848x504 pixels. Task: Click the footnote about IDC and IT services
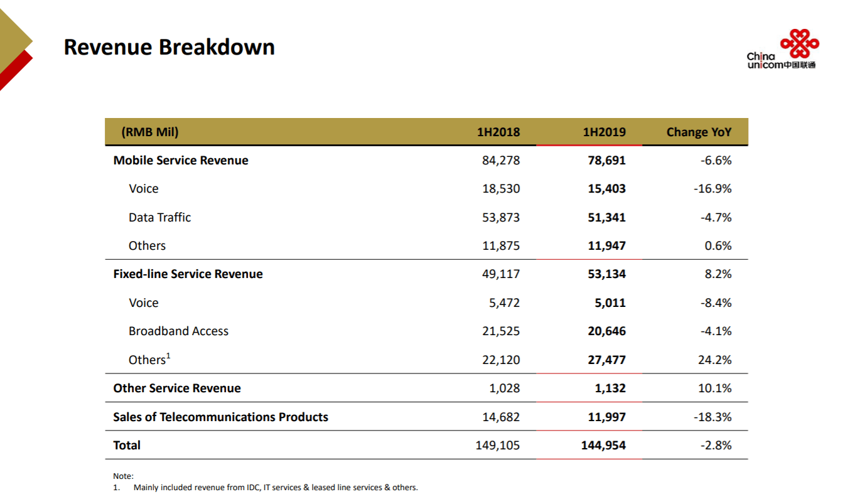click(x=275, y=487)
